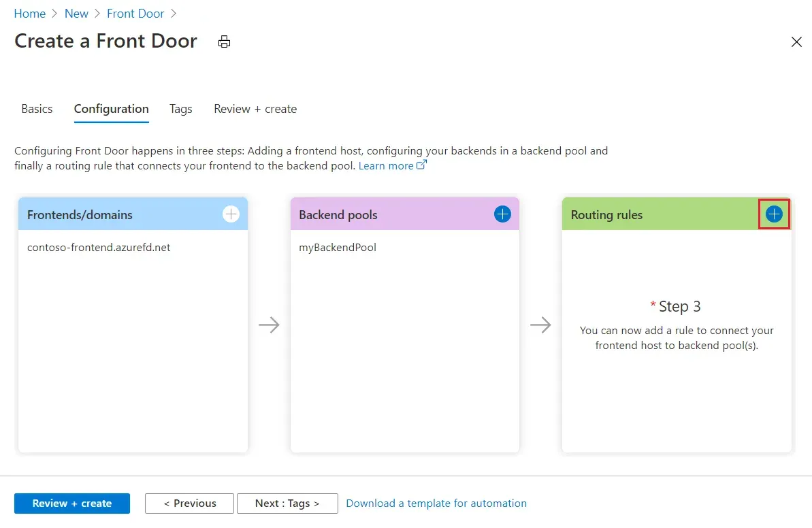Image resolution: width=812 pixels, height=528 pixels.
Task: Select the Configuration tab
Action: pyautogui.click(x=111, y=109)
